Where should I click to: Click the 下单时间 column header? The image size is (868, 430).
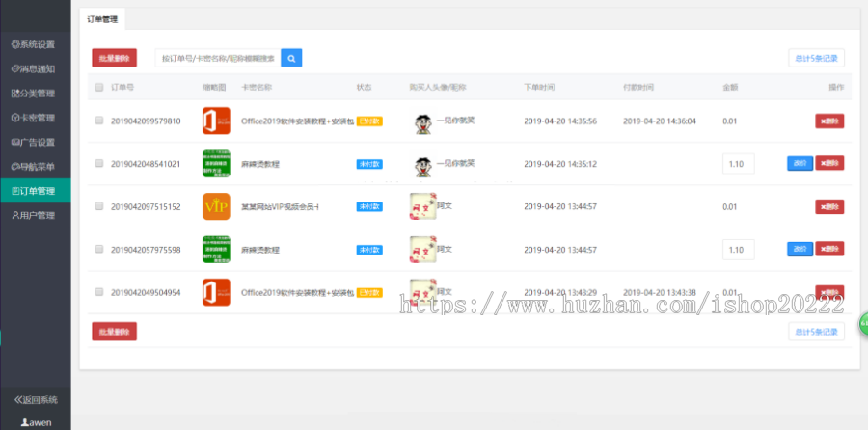[539, 88]
